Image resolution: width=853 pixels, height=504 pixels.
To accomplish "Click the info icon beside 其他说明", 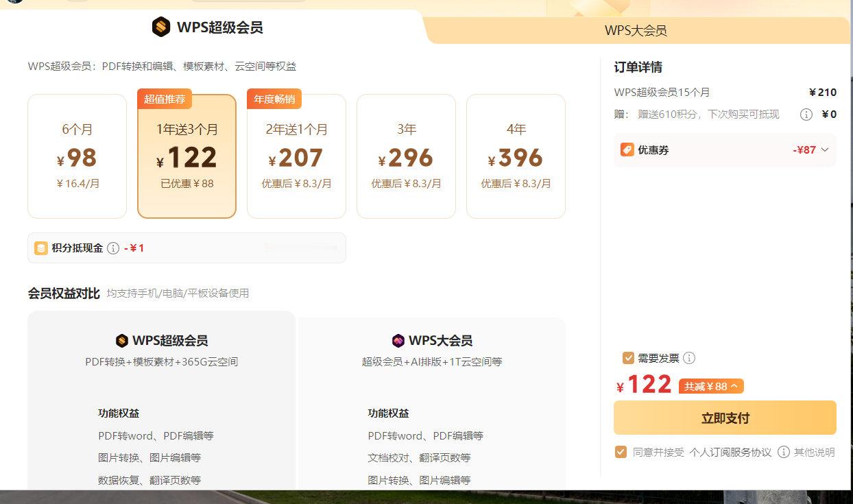I will click(783, 453).
